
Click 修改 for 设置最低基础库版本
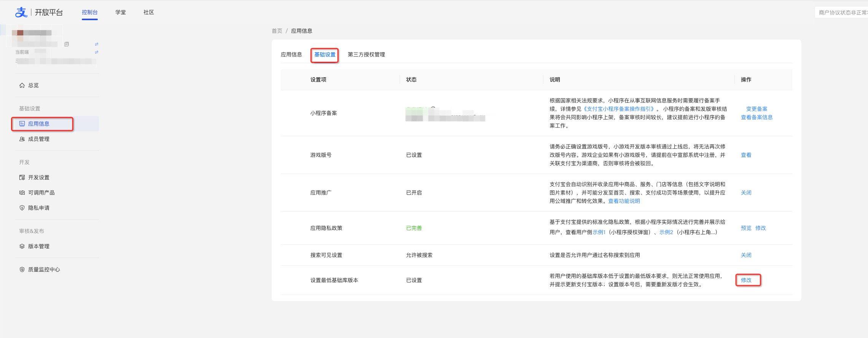pos(746,280)
